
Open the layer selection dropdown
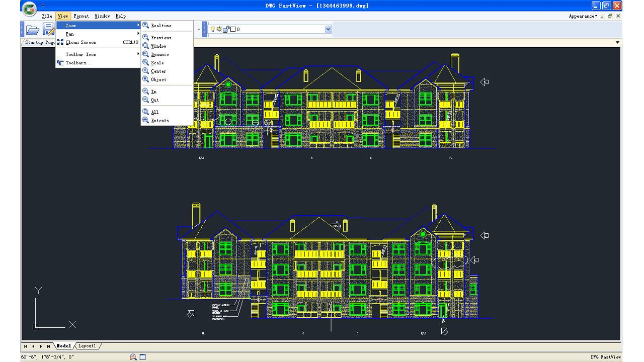(x=328, y=29)
